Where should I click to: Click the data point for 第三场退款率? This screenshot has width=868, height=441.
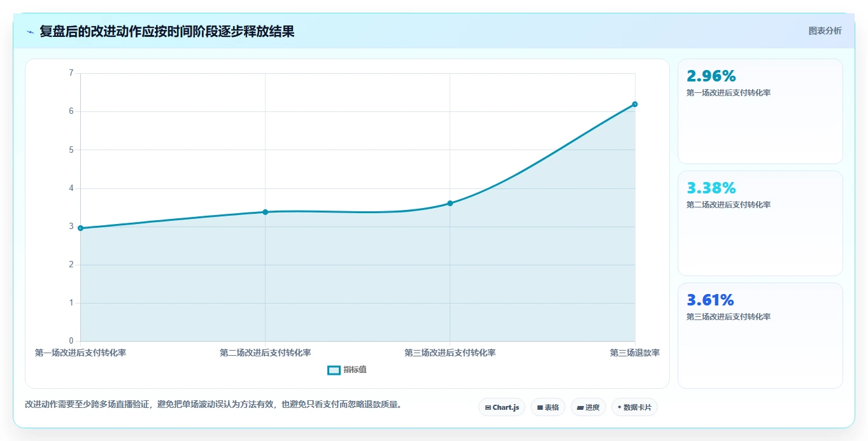635,104
